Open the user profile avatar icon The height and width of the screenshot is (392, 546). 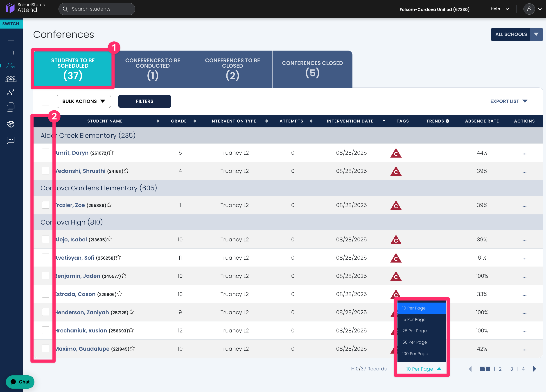529,9
